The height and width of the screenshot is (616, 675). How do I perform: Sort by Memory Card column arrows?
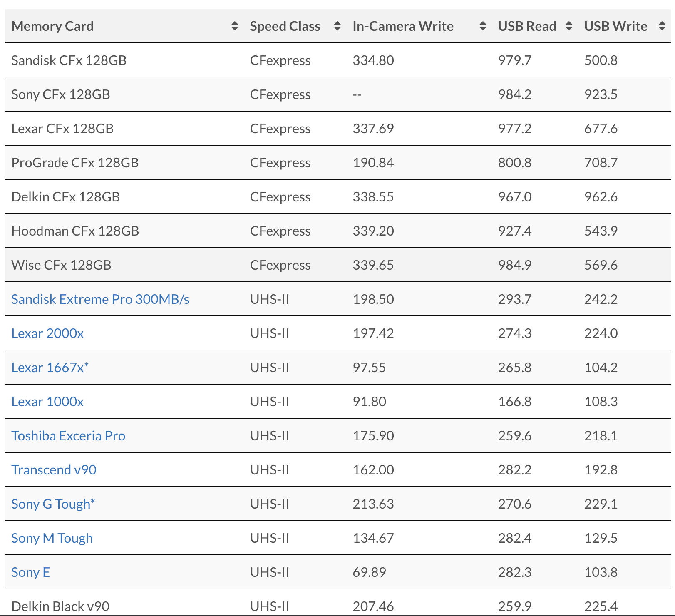(235, 26)
